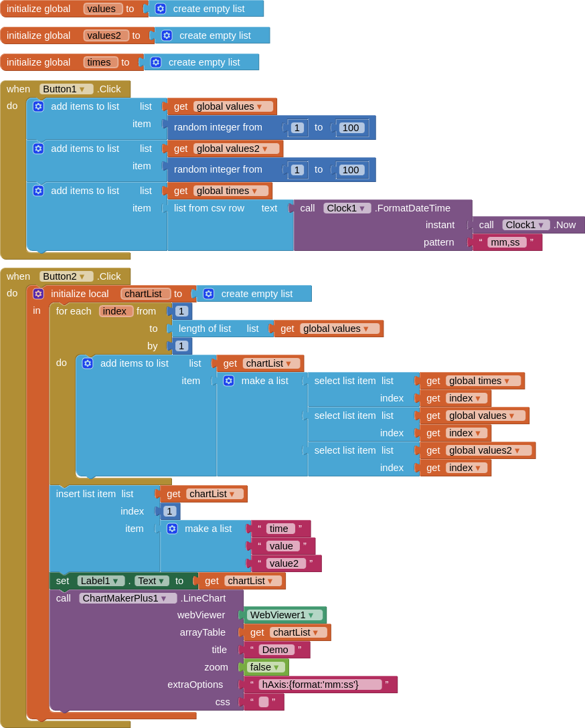Open mutator gear on global values2's create empty list
This screenshot has width=585, height=728.
click(167, 35)
